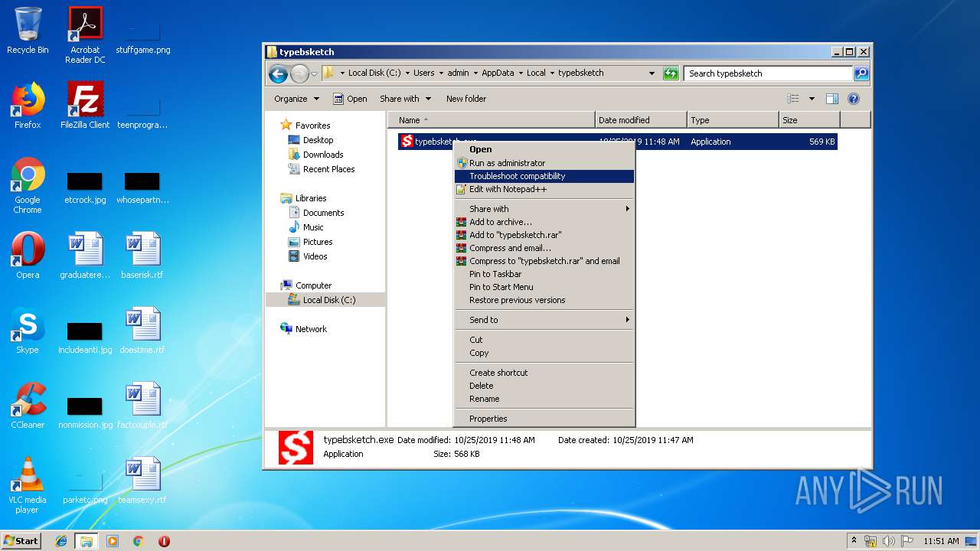
Task: Open address bar history dropdown arrow
Action: 652,73
